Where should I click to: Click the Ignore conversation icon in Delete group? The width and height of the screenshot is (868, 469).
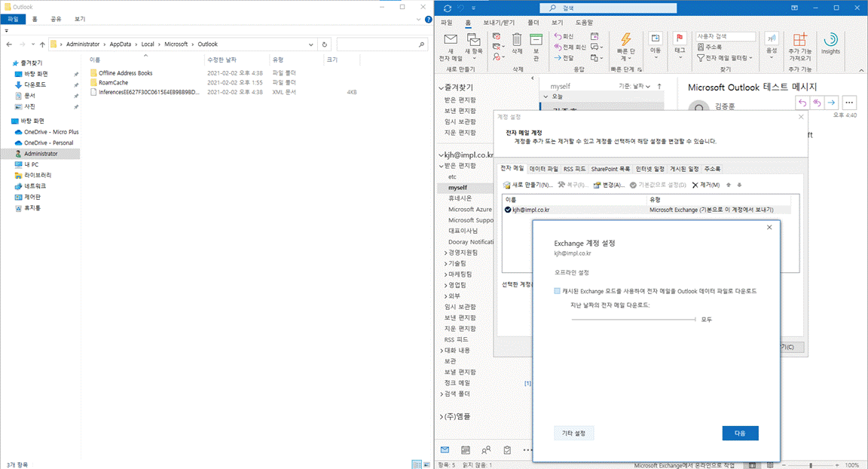[x=497, y=36]
